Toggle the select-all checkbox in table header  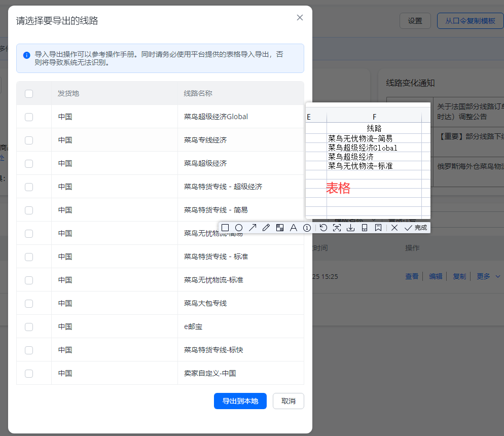(29, 93)
